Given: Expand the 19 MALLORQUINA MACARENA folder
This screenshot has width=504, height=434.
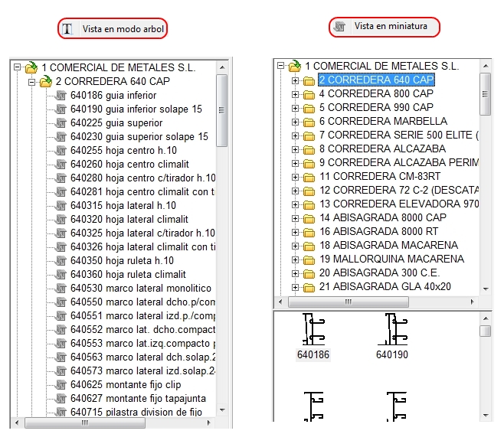Looking at the screenshot, I should (295, 259).
